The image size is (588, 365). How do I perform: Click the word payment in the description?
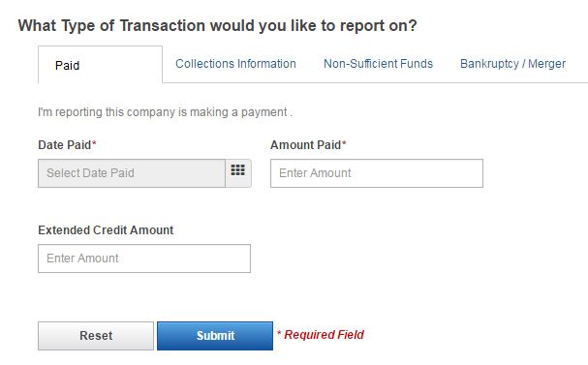(x=264, y=112)
